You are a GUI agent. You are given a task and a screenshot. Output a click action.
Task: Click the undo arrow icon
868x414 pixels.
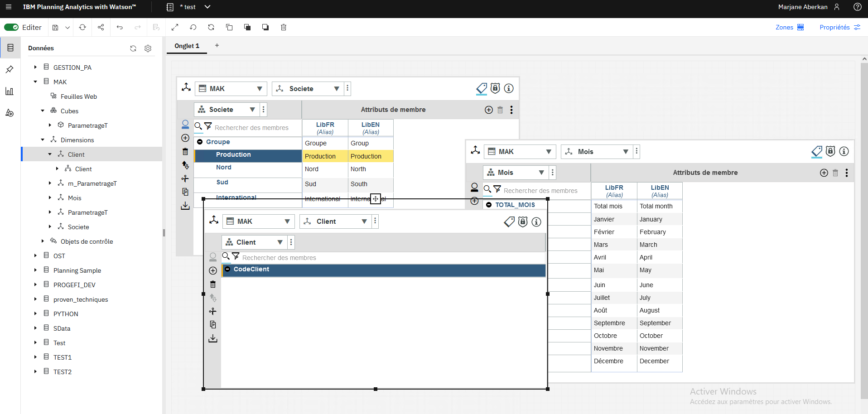(x=120, y=27)
